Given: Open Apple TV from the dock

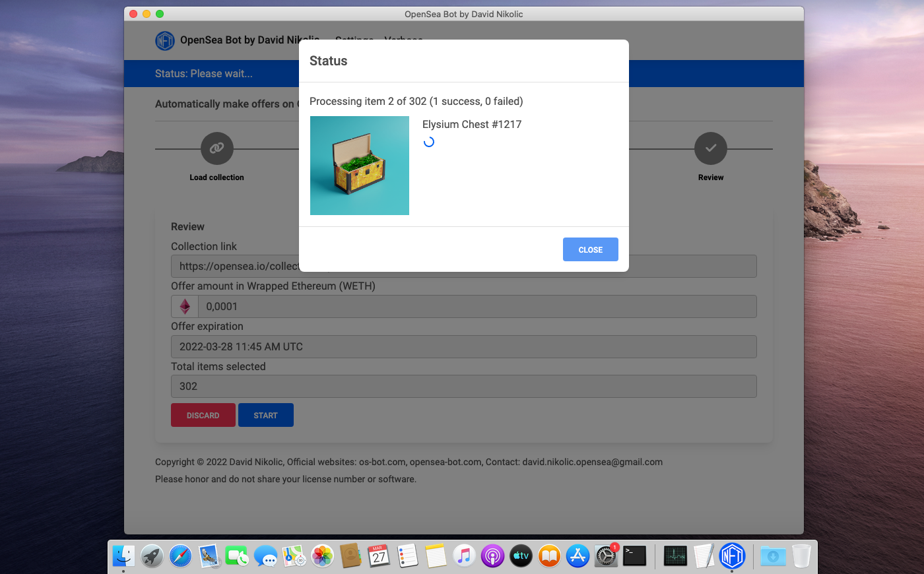Looking at the screenshot, I should click(521, 556).
